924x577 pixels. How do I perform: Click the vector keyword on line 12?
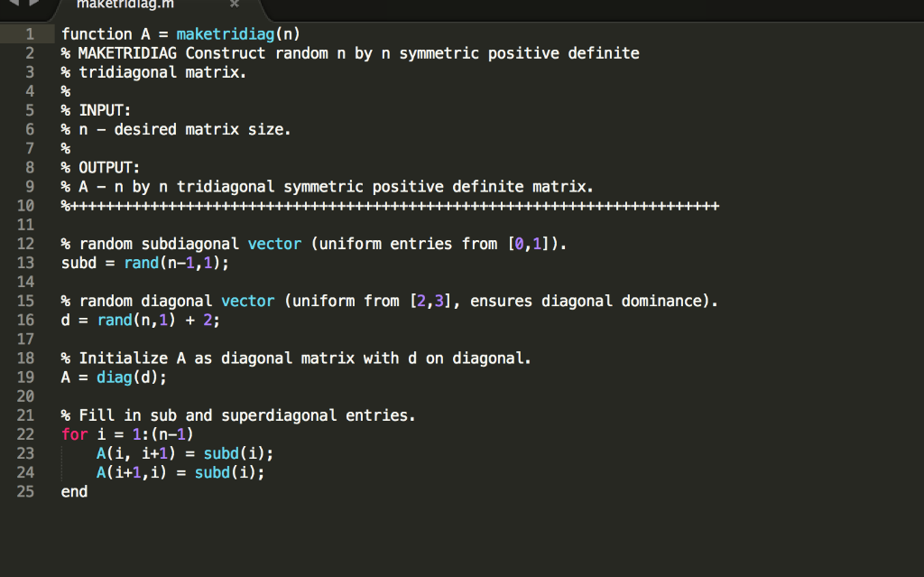(274, 243)
